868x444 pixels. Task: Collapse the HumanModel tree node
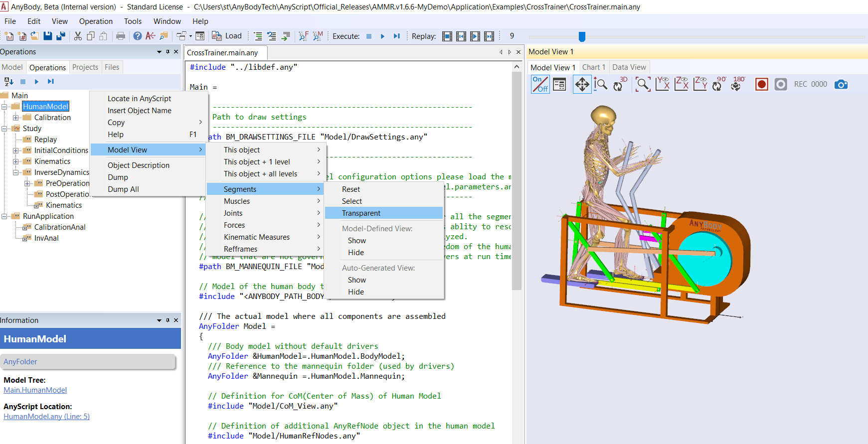click(4, 107)
